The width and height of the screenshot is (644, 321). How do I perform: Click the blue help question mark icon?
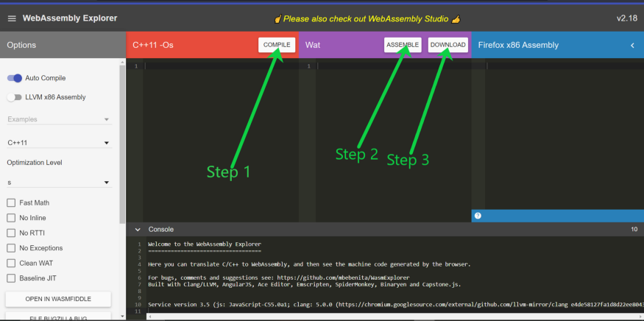coord(478,216)
